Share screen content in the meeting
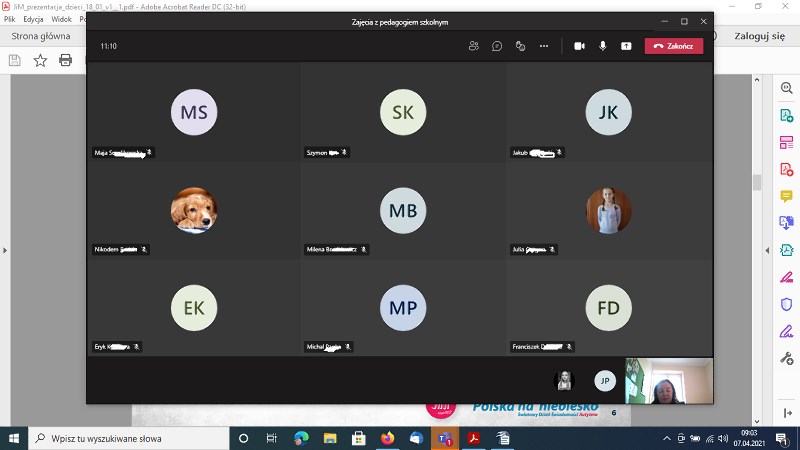800x450 pixels. 626,46
